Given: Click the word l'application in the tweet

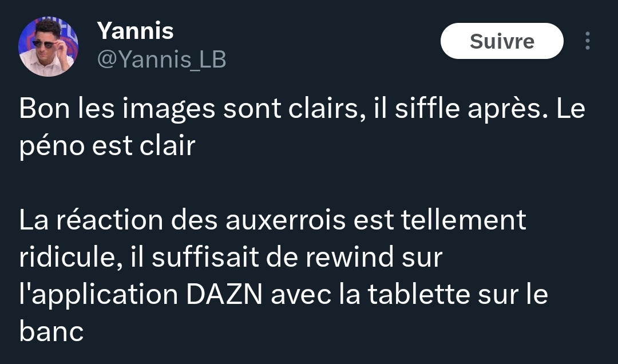Looking at the screenshot, I should pos(98,295).
